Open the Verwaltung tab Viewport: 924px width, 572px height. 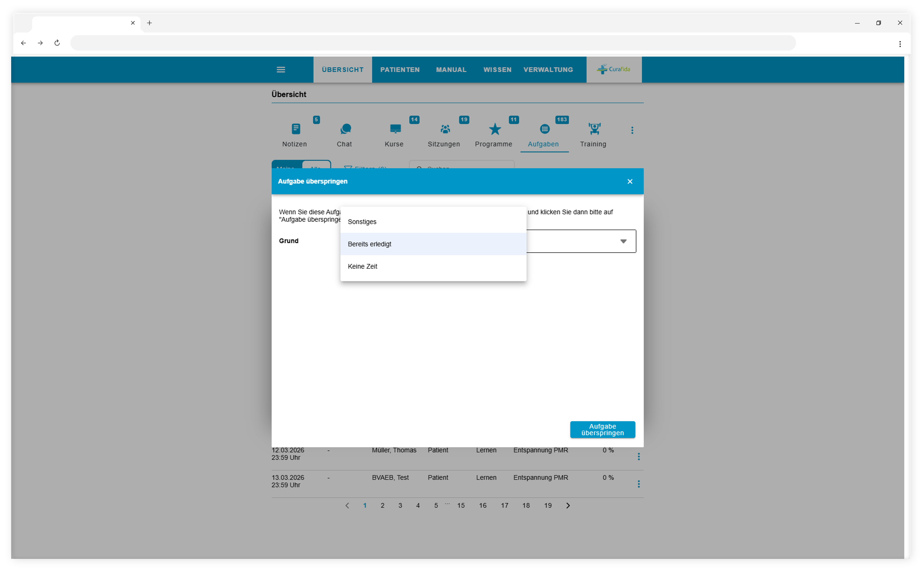(548, 70)
